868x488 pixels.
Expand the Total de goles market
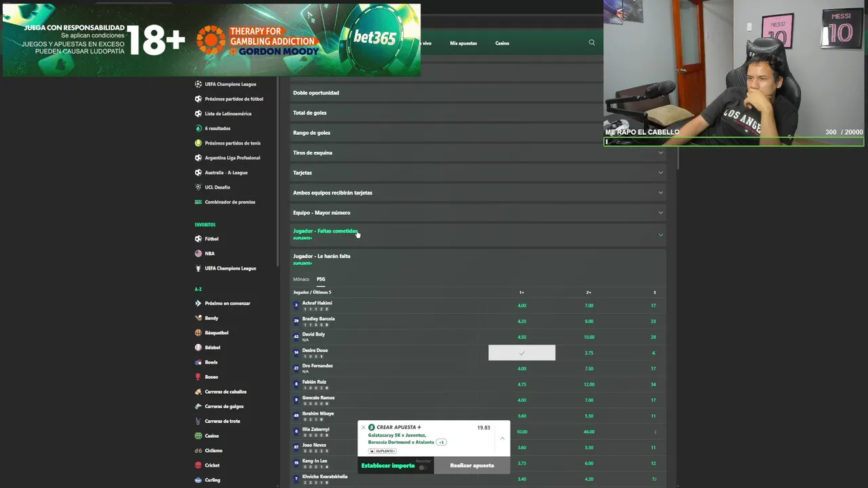[446, 113]
